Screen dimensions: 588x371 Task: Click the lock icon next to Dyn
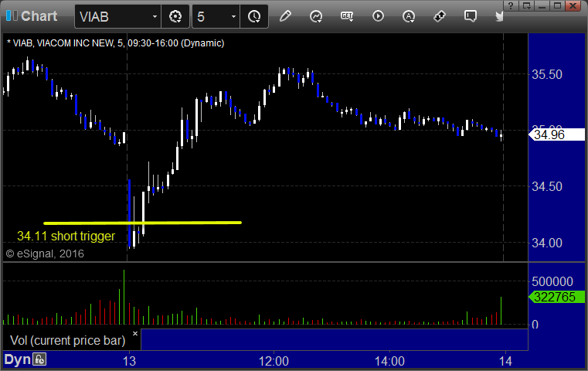(x=39, y=359)
